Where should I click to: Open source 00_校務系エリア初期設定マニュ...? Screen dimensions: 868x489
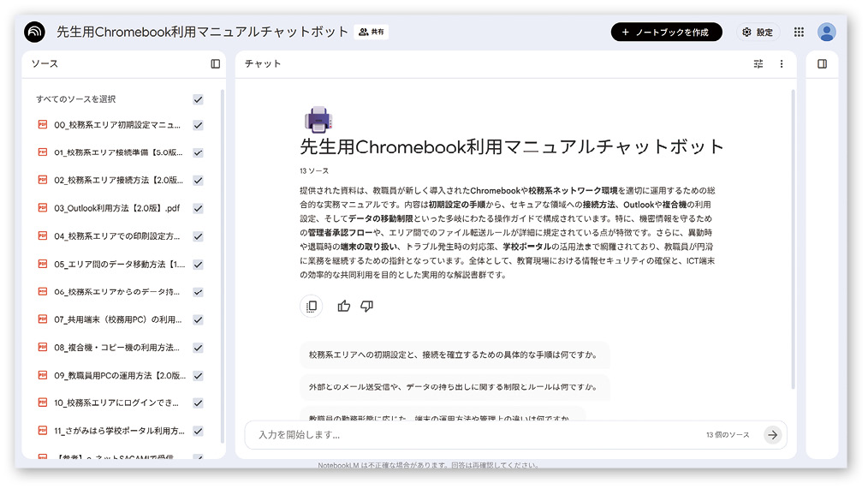[117, 125]
